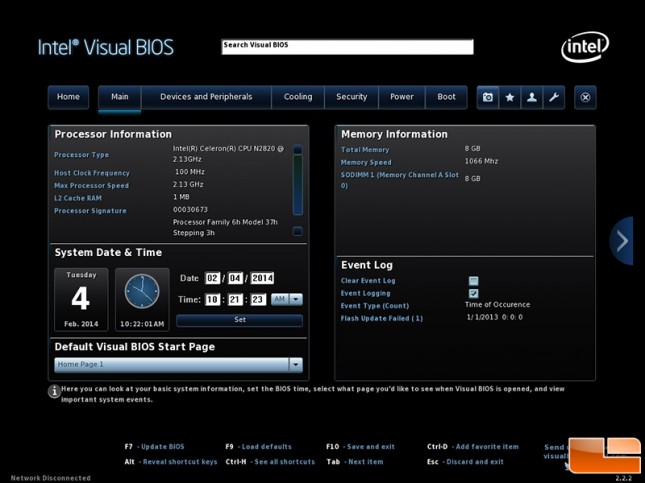Expand the Home Page 1 dropdown
The width and height of the screenshot is (645, 483).
point(296,365)
